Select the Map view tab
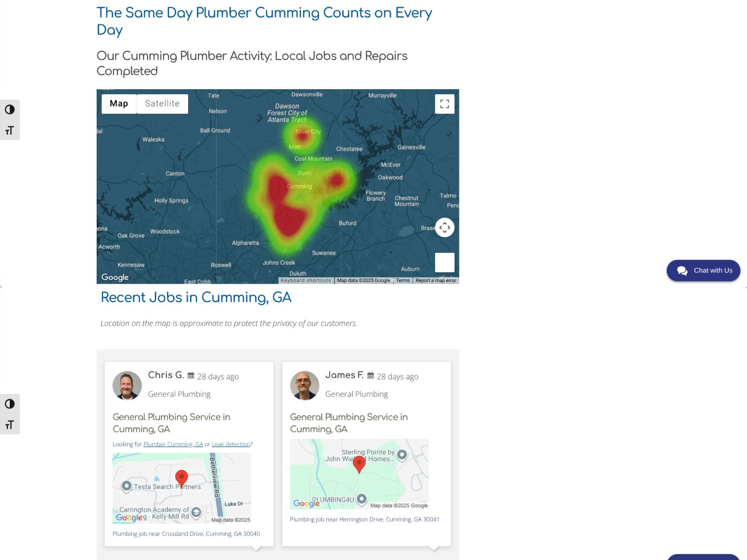This screenshot has height=560, width=747. (119, 103)
